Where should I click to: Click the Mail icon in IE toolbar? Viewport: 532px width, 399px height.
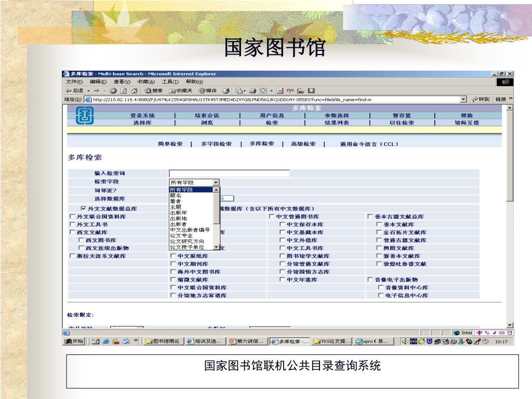(x=239, y=90)
